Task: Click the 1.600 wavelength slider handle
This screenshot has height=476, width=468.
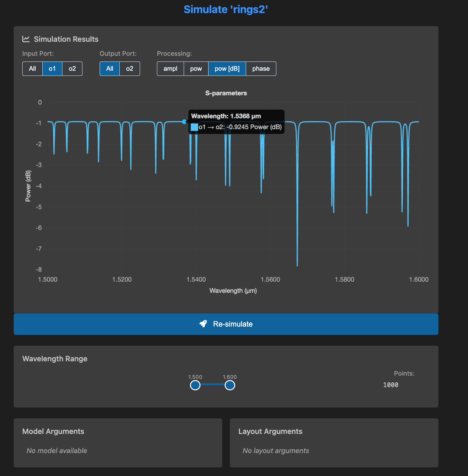Action: [230, 385]
